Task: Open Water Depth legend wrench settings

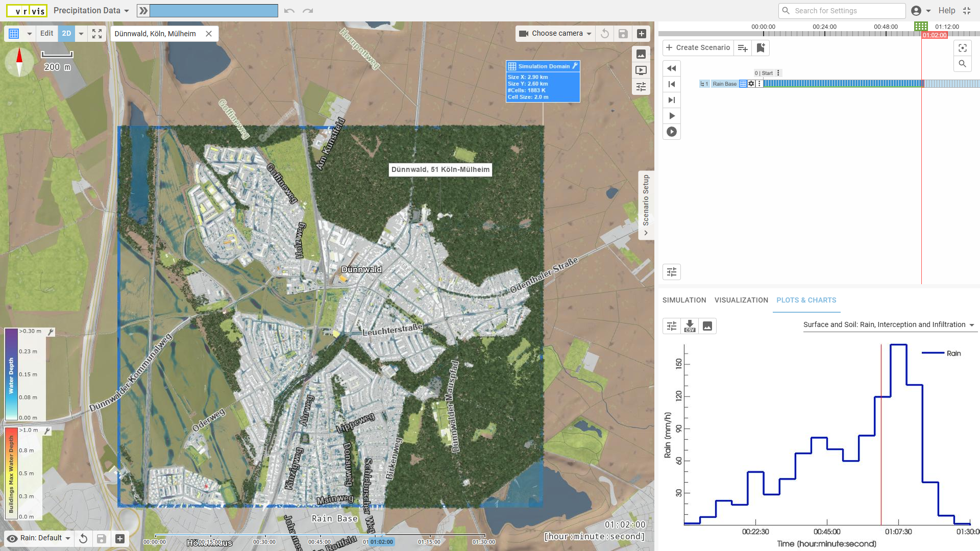Action: click(51, 332)
